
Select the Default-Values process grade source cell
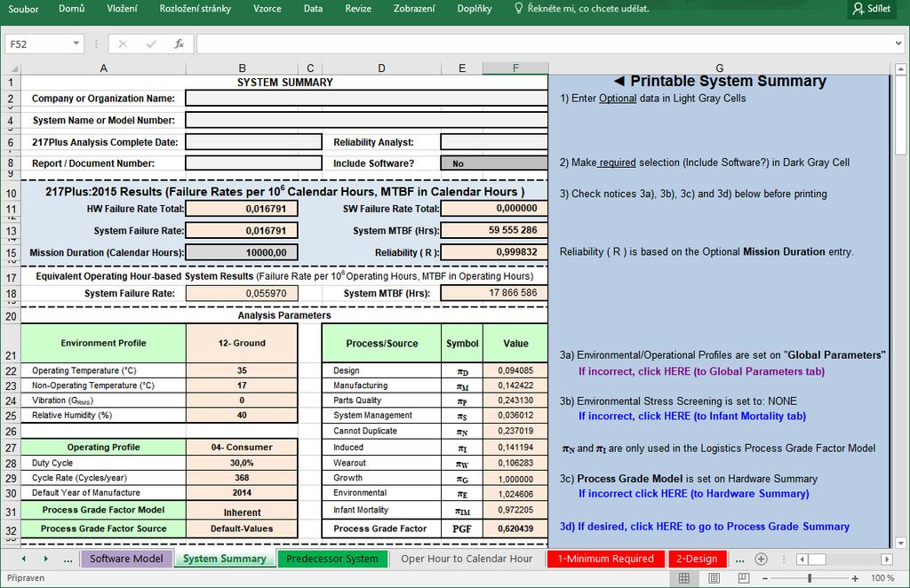pos(242,528)
